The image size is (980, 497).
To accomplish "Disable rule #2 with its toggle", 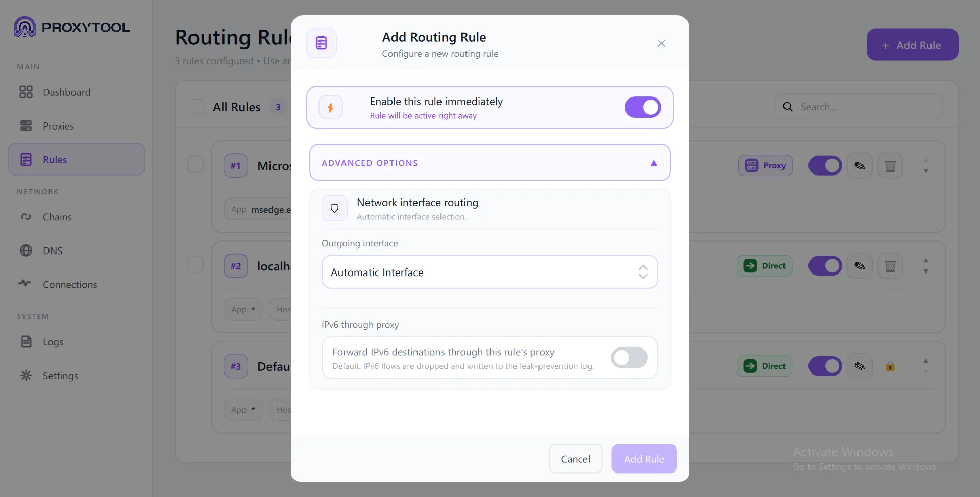I will (825, 266).
